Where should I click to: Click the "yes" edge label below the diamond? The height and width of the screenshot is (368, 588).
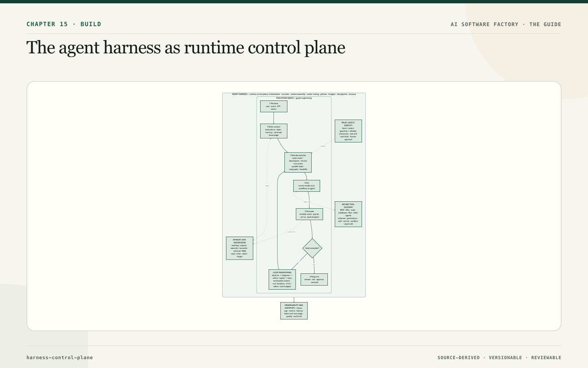(314, 265)
